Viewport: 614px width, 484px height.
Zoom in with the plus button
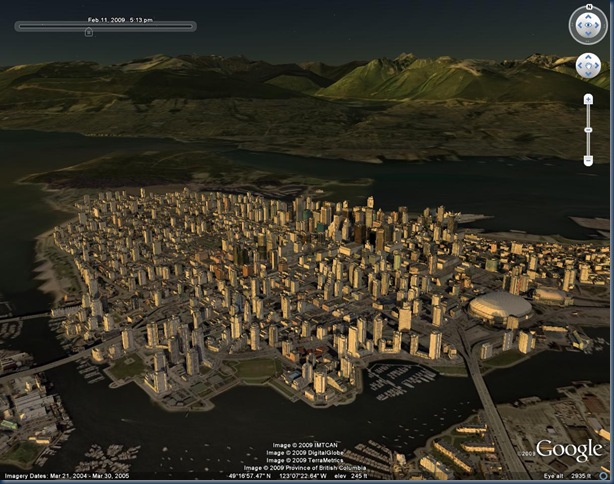(x=588, y=99)
